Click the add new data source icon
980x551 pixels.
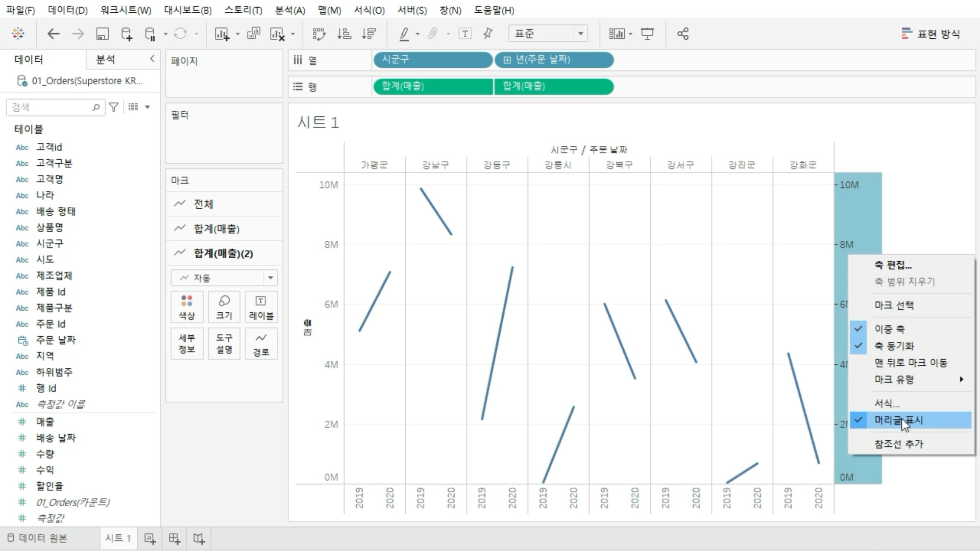(126, 34)
